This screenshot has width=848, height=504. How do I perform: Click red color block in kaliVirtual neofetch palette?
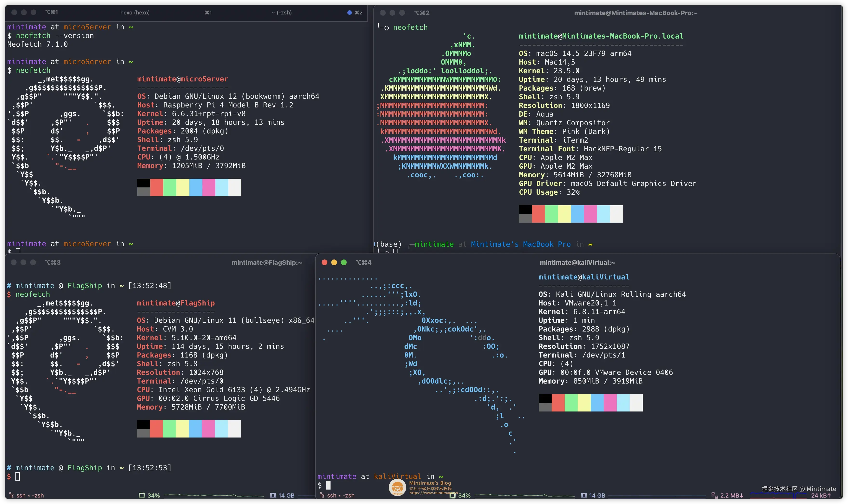pyautogui.click(x=558, y=403)
